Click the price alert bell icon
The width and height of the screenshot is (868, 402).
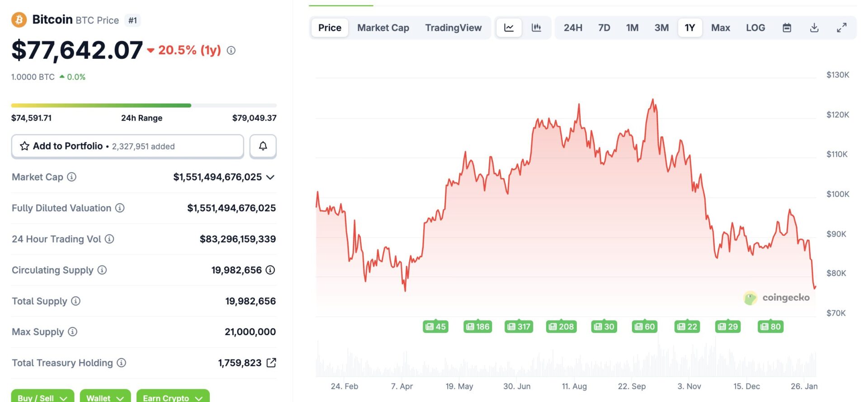pos(263,146)
